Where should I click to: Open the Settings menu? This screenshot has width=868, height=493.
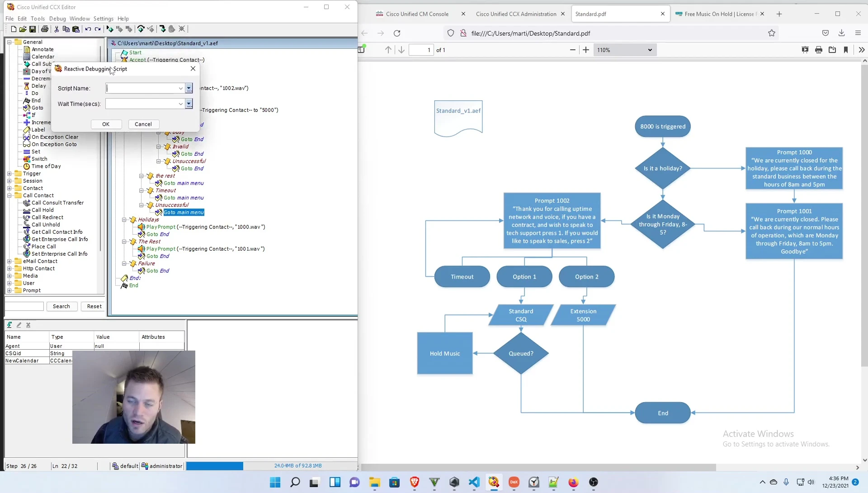tap(104, 19)
